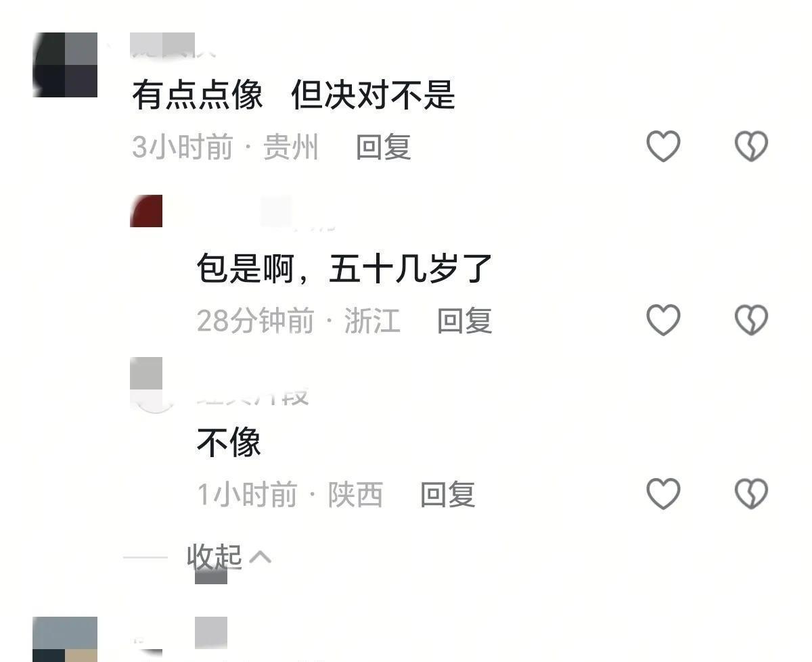Select the reply text 包是啊，五十几岁了
This screenshot has width=812, height=662.
(344, 269)
